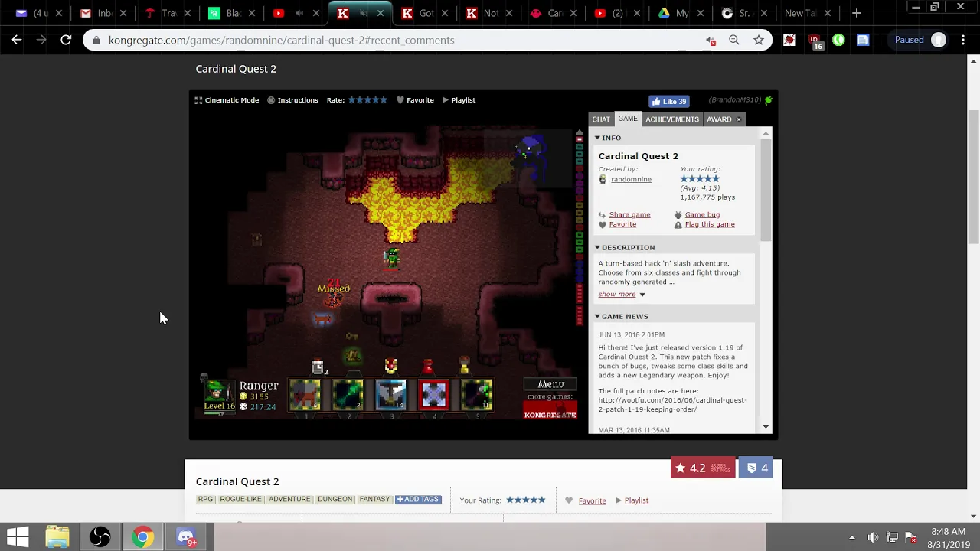Image resolution: width=980 pixels, height=551 pixels.
Task: Open the game Instructions
Action: 292,100
